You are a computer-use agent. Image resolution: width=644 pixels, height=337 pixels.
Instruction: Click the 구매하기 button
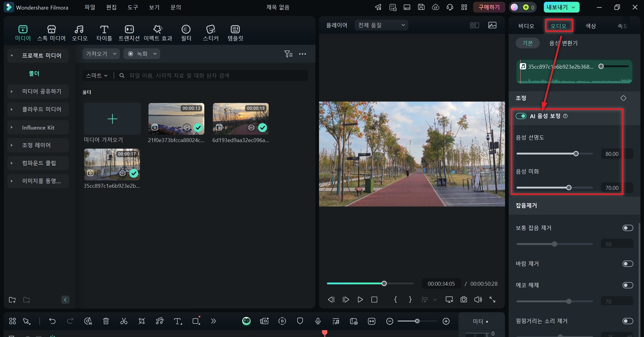(x=489, y=7)
